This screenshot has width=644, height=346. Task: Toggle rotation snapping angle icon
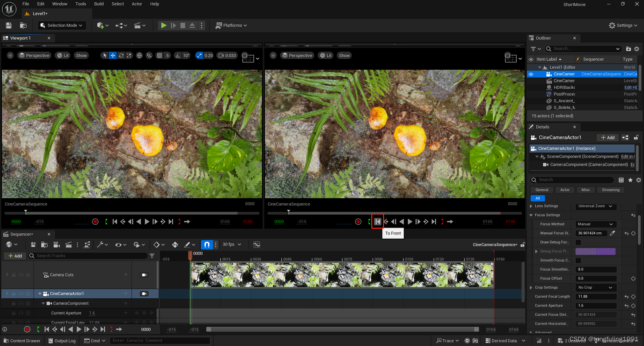pyautogui.click(x=178, y=56)
